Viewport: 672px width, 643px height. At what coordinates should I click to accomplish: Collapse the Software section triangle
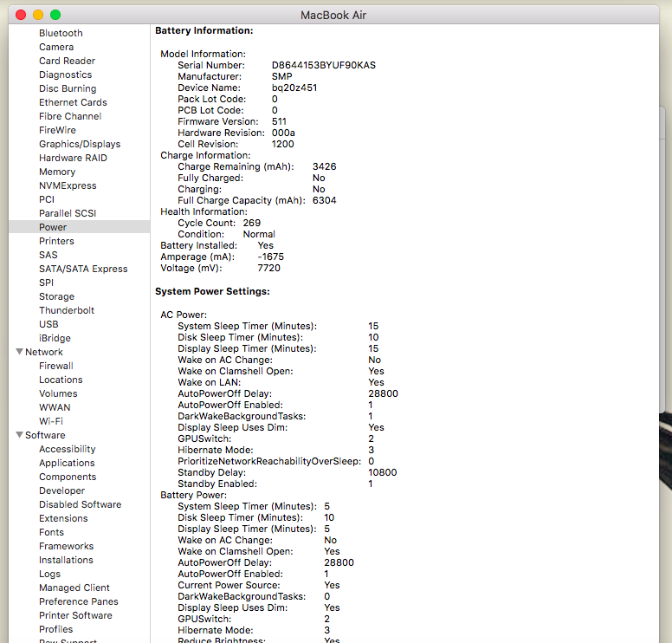(19, 435)
